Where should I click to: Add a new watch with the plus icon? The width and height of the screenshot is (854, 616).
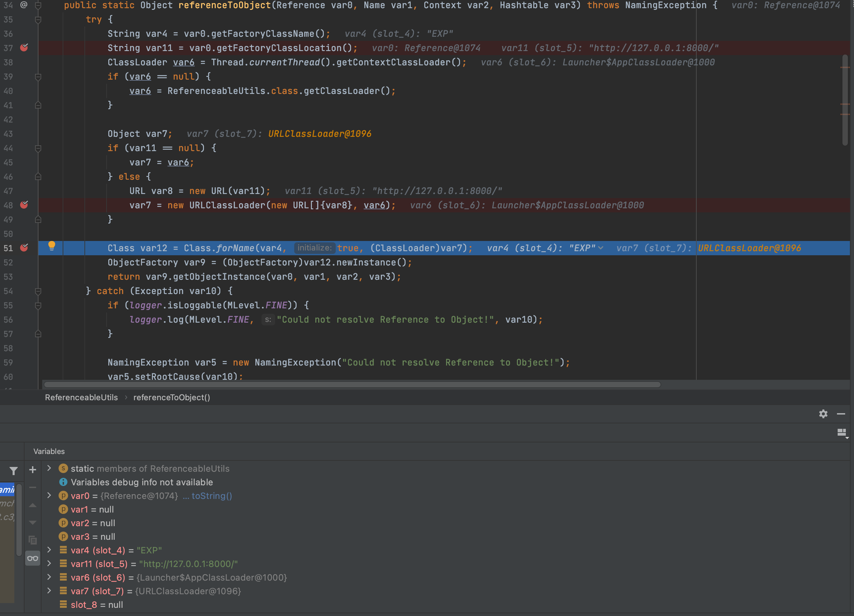(33, 470)
